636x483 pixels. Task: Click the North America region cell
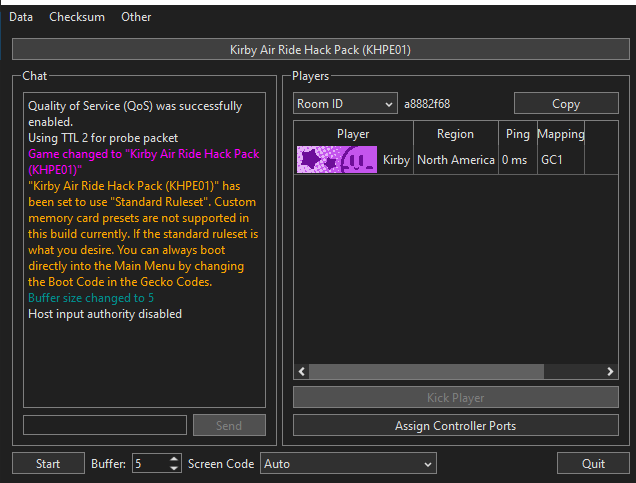coord(456,160)
